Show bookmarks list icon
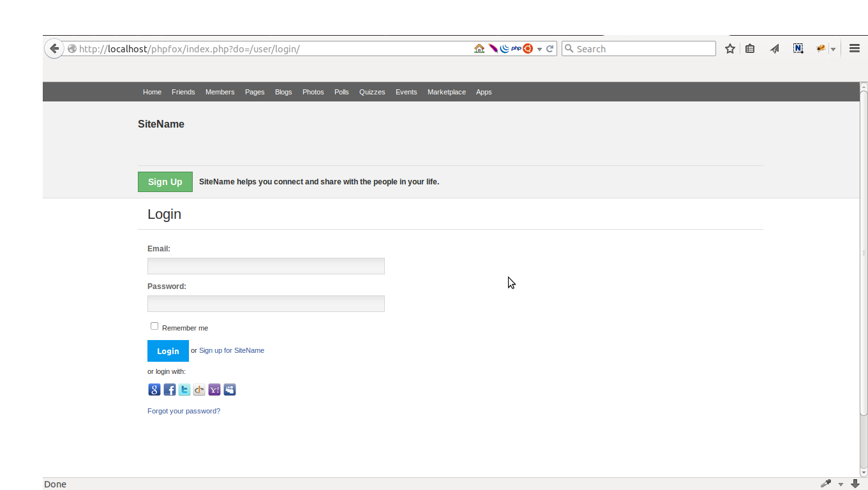The height and width of the screenshot is (490, 868). pyautogui.click(x=750, y=48)
